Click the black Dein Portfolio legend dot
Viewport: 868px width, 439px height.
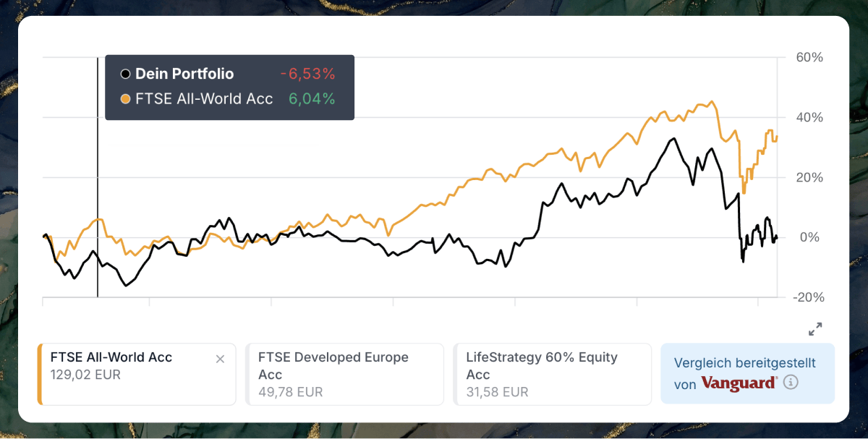tap(125, 74)
